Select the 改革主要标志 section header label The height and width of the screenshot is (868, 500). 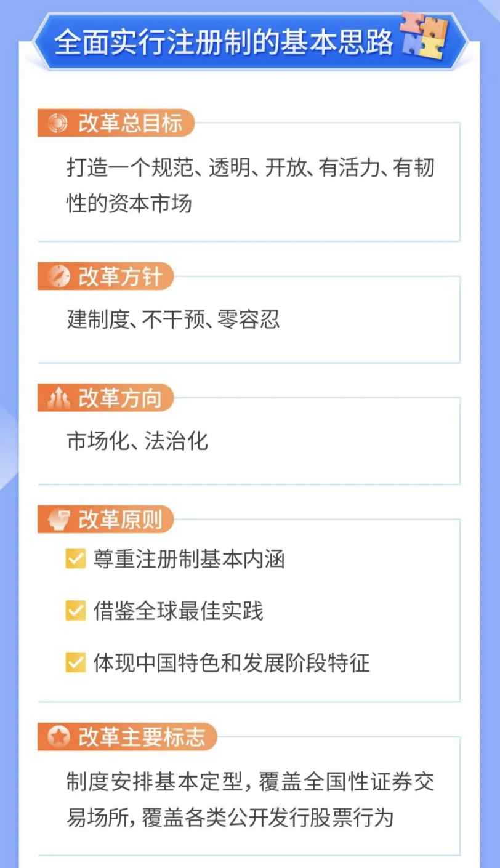142,737
